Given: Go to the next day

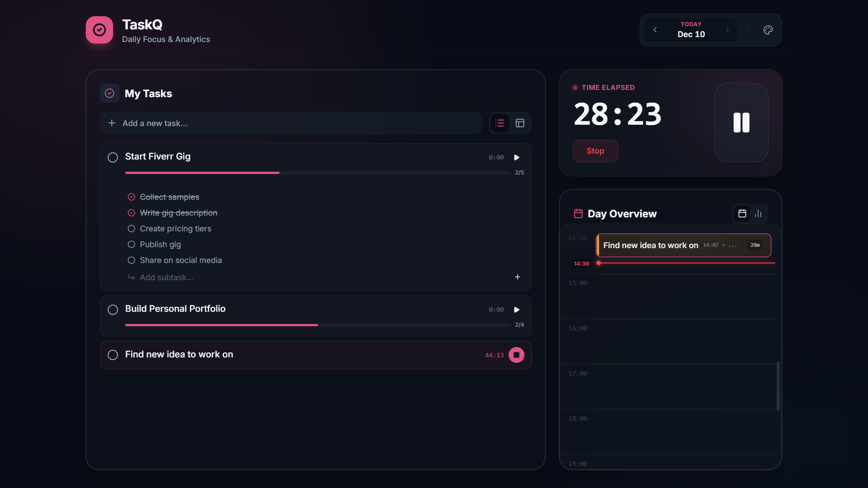Looking at the screenshot, I should tap(727, 30).
